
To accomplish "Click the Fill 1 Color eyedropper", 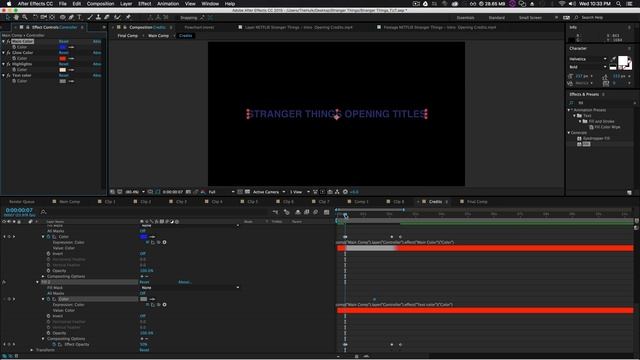I will [152, 237].
